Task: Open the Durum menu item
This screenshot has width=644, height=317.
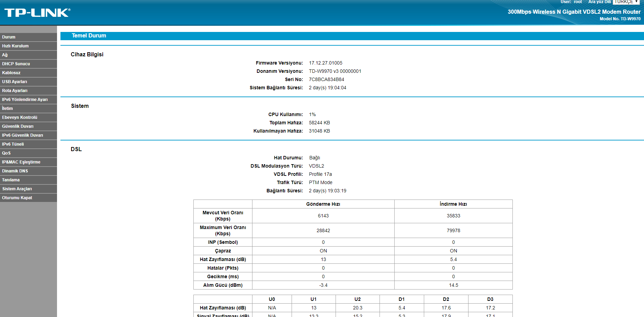Action: 29,37
